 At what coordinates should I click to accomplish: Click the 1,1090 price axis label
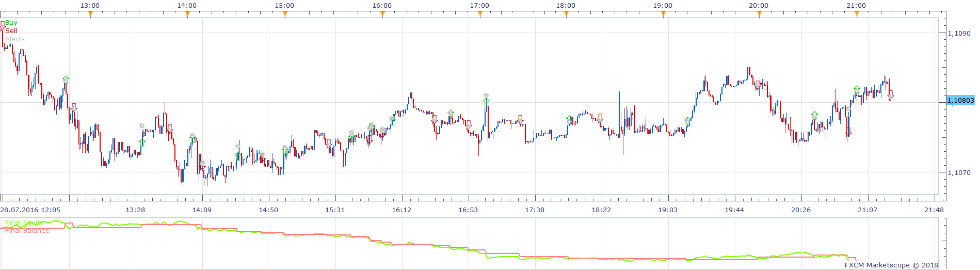click(959, 33)
